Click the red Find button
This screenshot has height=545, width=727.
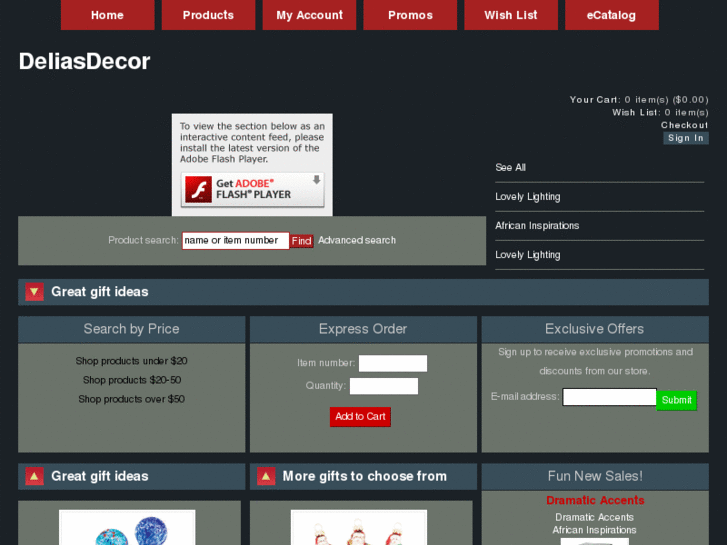point(301,241)
